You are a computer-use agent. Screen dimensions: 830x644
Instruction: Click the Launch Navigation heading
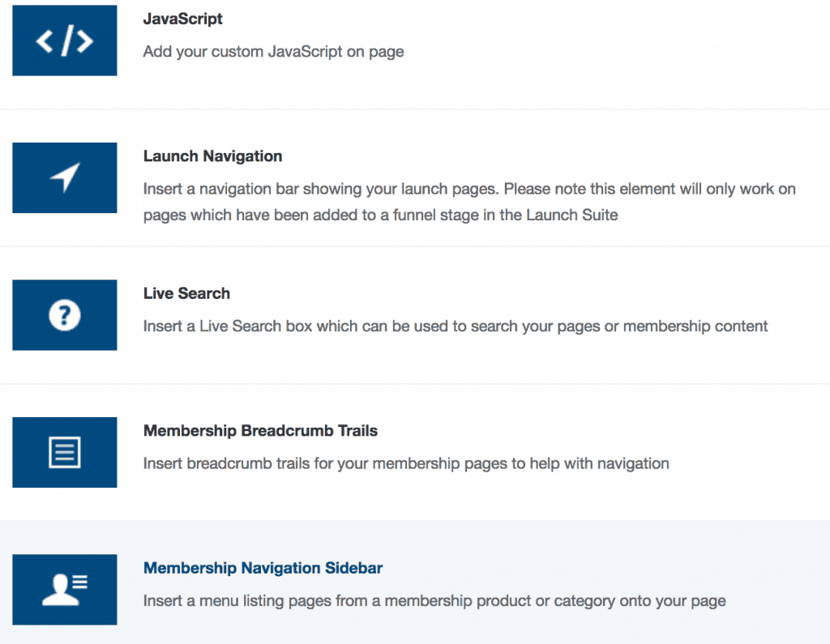tap(212, 156)
